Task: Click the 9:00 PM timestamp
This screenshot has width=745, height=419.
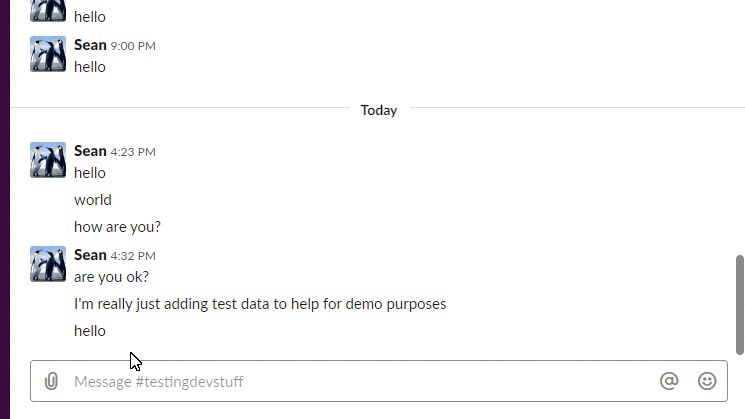Action: tap(133, 46)
